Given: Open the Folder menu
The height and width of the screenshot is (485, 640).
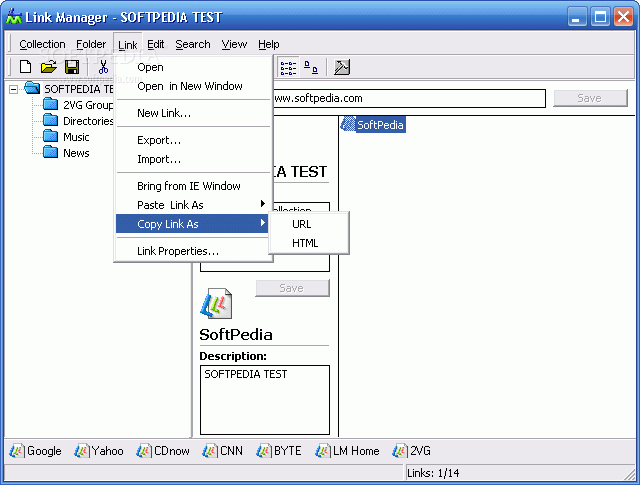Looking at the screenshot, I should tap(91, 44).
